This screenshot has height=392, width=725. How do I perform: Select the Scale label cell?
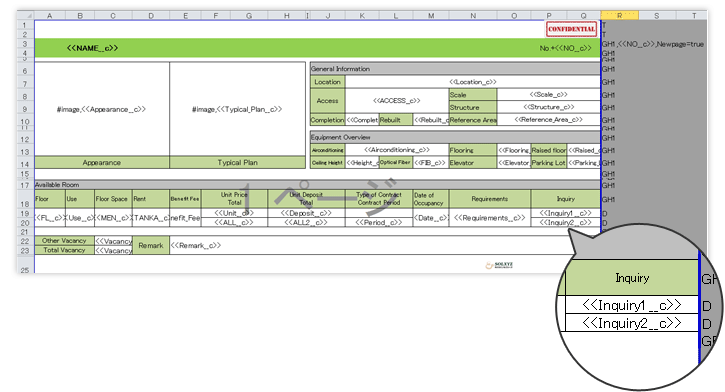[x=473, y=95]
